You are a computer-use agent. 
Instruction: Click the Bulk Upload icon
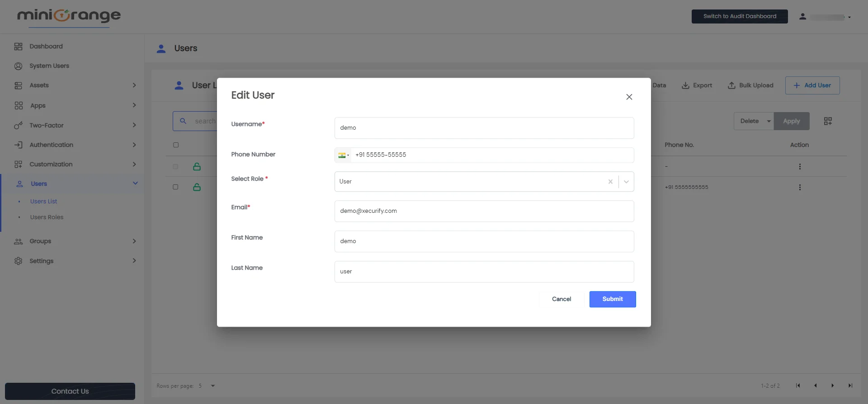[x=731, y=85]
